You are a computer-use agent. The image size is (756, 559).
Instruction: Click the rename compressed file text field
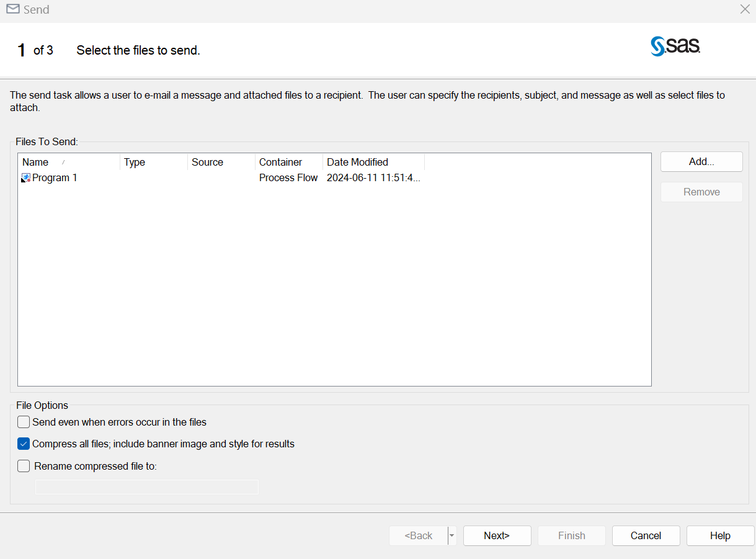coord(147,487)
